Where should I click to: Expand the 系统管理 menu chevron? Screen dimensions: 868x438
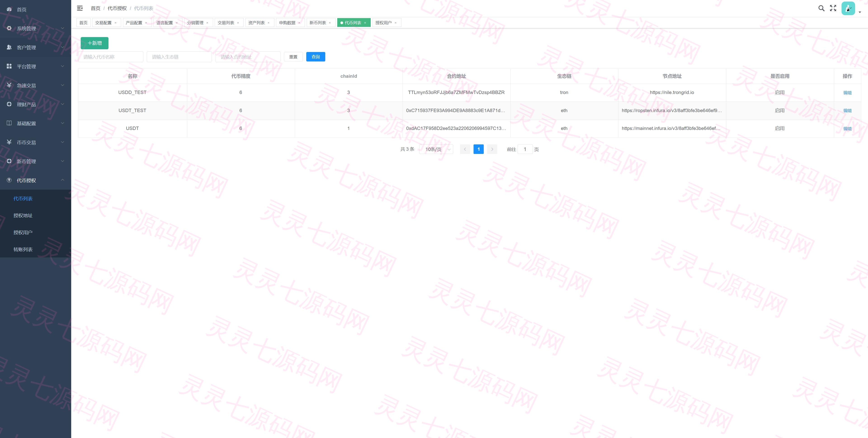62,28
